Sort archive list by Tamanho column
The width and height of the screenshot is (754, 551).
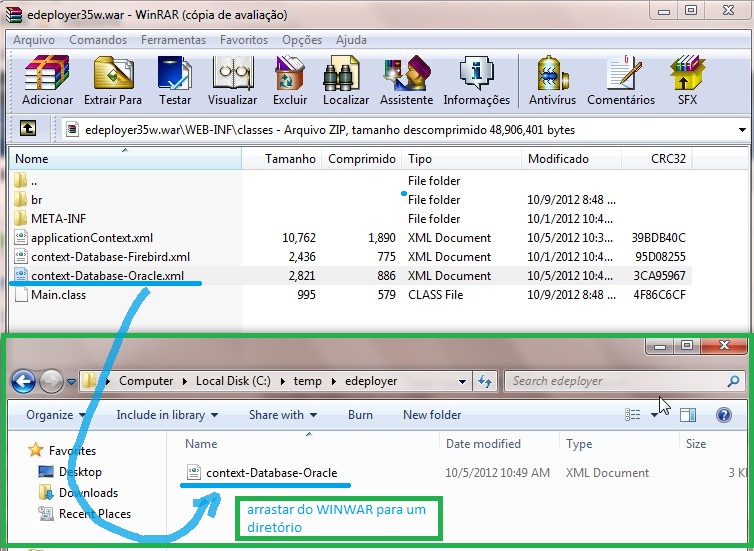[282, 159]
